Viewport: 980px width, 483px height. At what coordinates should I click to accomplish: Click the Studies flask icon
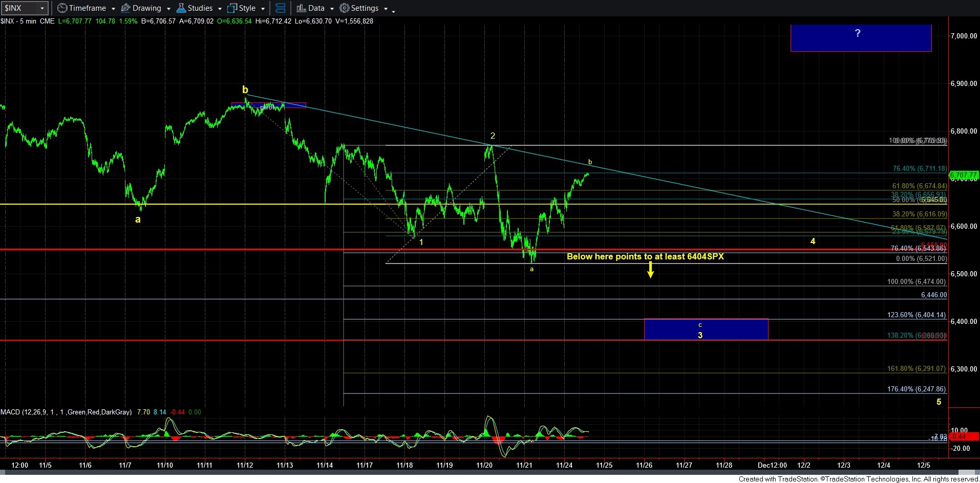pos(181,8)
